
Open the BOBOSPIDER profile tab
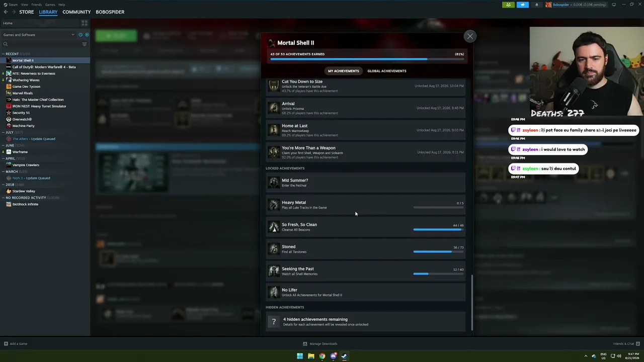tap(110, 12)
